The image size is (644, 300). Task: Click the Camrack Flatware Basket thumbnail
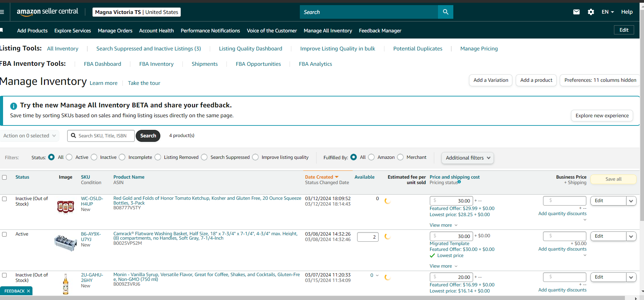click(65, 243)
